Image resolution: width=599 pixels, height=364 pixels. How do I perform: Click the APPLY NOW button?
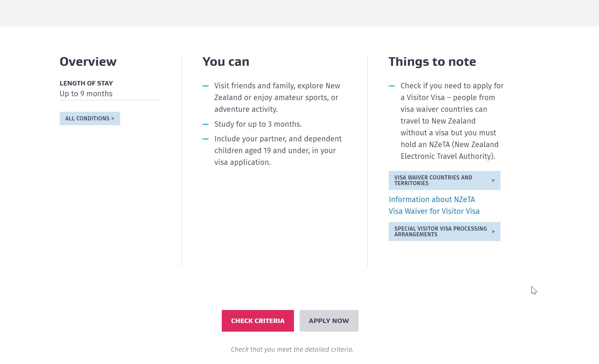coord(329,321)
